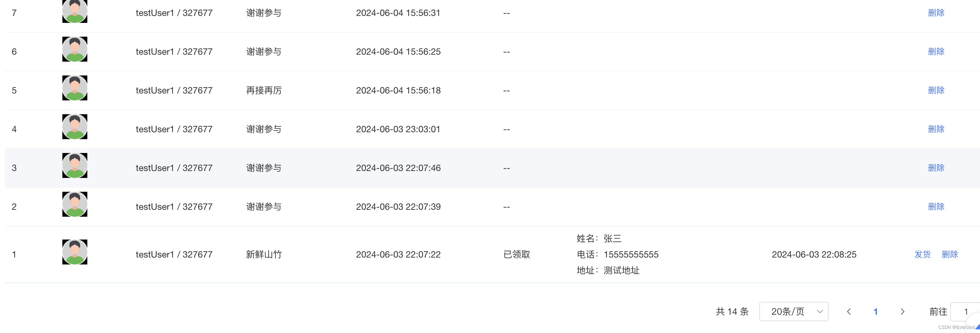The width and height of the screenshot is (980, 333).
Task: View the avatar in row 3
Action: pyautogui.click(x=75, y=166)
